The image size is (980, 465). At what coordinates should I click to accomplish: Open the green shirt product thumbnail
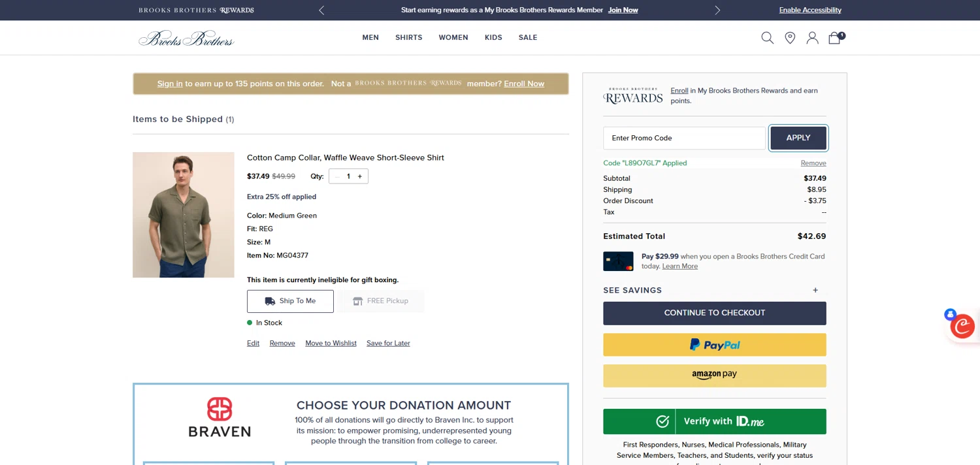184,215
